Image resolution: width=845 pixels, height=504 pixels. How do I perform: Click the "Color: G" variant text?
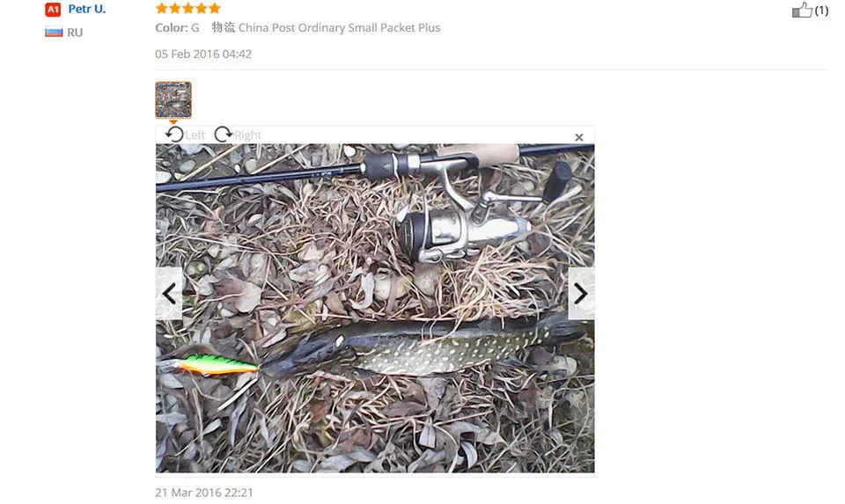(177, 27)
